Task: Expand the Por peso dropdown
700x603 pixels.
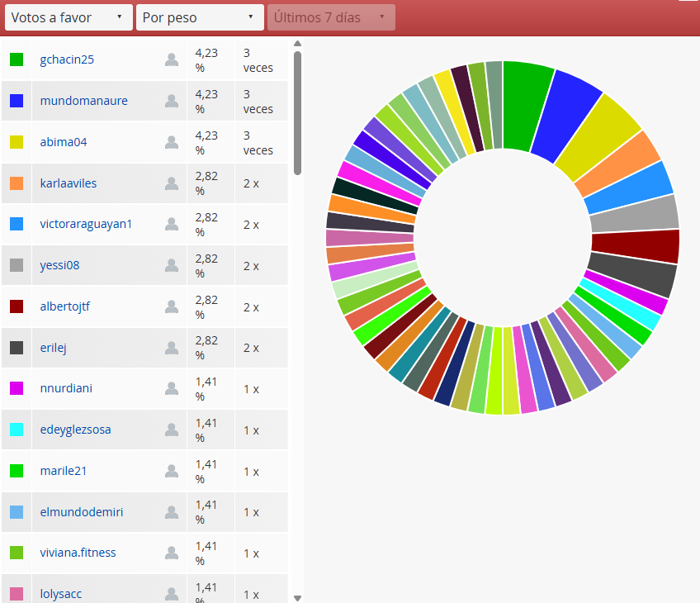Action: (x=200, y=17)
